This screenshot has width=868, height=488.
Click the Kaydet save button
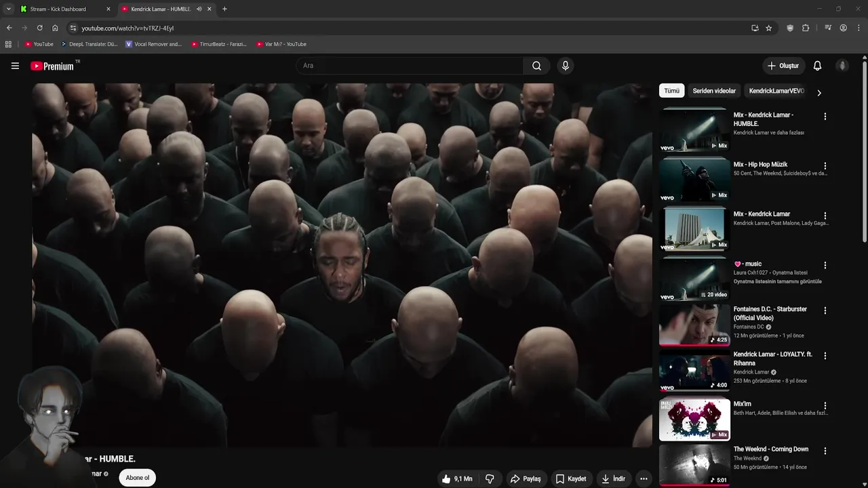tap(570, 479)
